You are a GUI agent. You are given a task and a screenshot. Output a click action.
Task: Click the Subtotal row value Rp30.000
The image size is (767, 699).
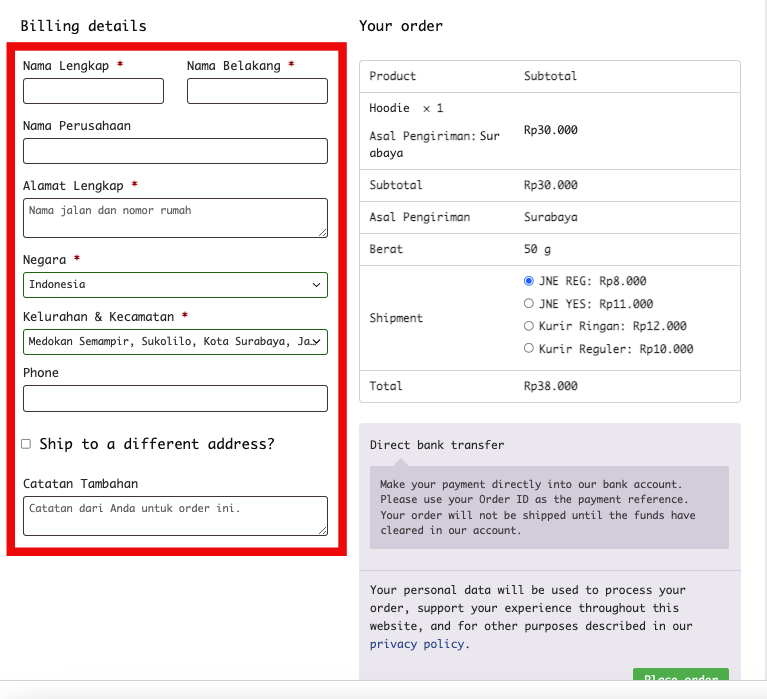tap(550, 185)
